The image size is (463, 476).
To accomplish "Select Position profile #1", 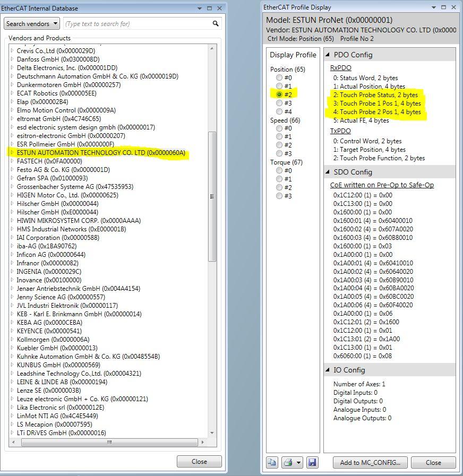I will (x=279, y=86).
